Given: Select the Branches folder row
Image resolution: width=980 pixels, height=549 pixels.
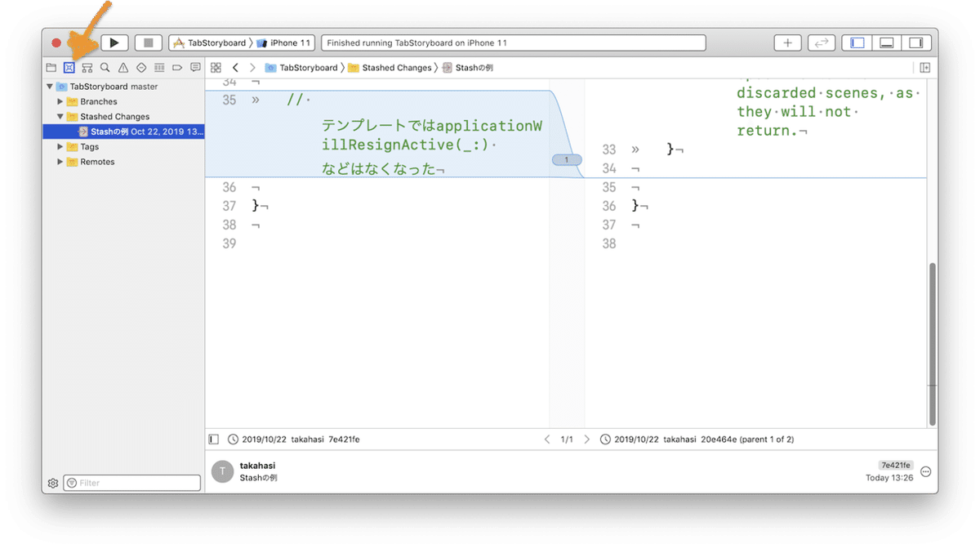Looking at the screenshot, I should tap(123, 101).
